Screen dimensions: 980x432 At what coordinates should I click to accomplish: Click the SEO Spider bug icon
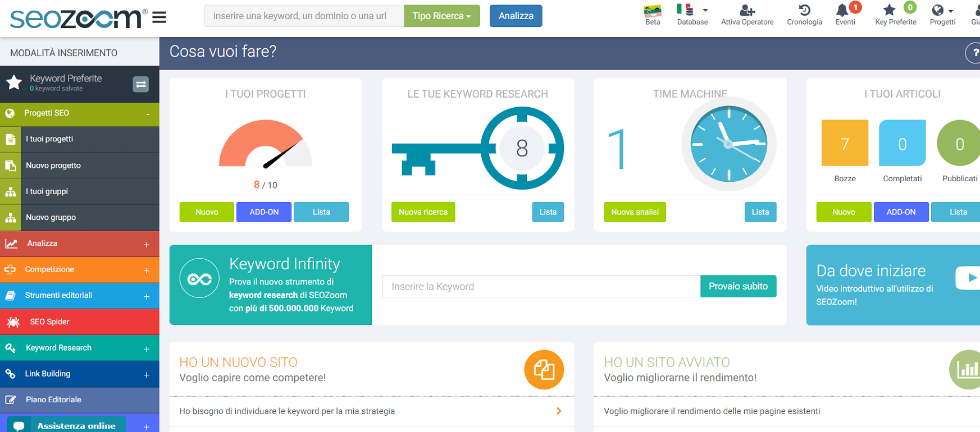(x=13, y=322)
